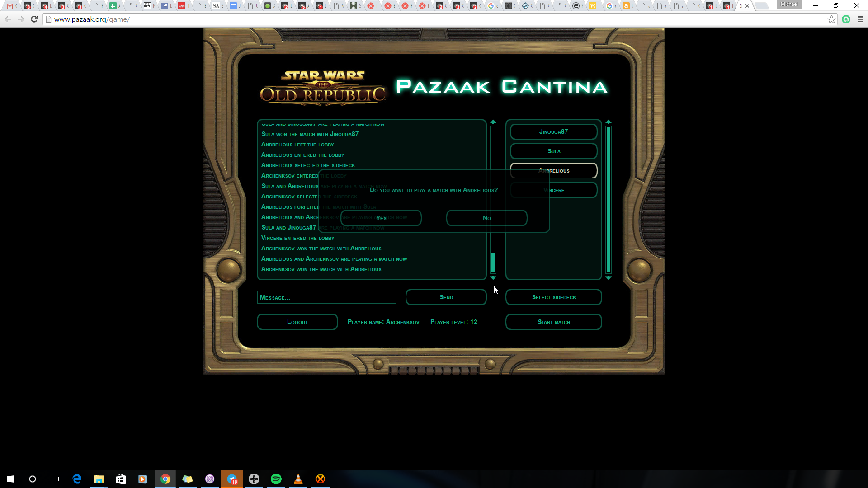Open Spotify from the taskbar
Screen dimensions: 868x488
(276, 479)
